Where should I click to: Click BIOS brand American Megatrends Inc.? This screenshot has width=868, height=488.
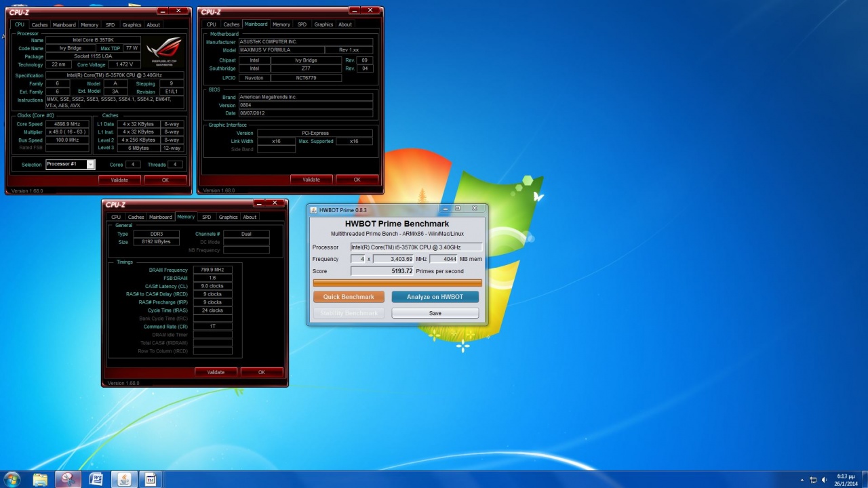[305, 97]
